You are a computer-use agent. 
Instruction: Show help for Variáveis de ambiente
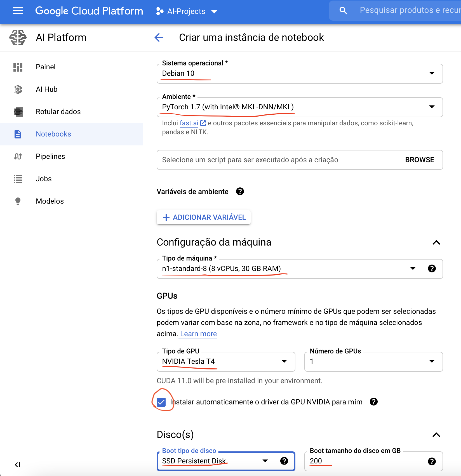coord(240,192)
